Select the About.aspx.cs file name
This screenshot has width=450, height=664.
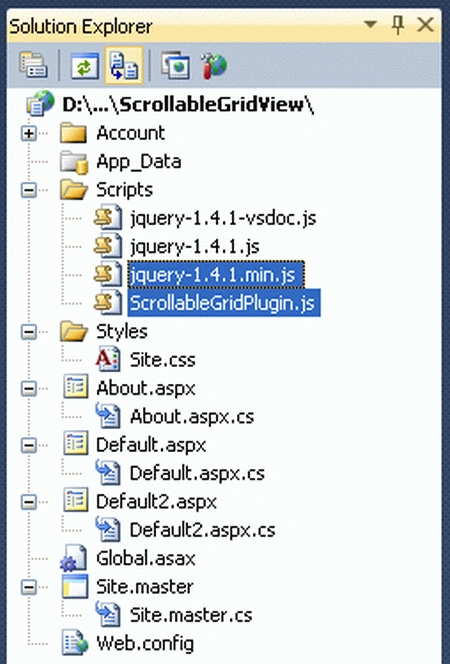tap(192, 417)
